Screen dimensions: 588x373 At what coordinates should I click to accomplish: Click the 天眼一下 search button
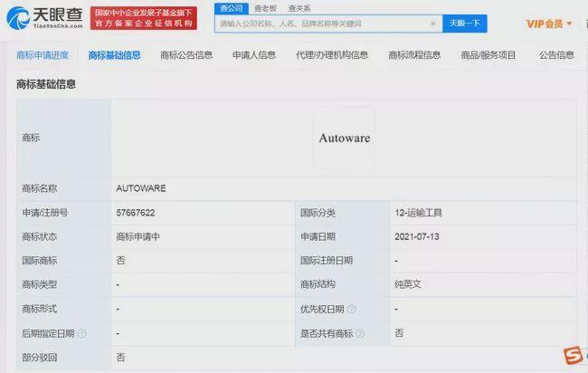pos(465,24)
